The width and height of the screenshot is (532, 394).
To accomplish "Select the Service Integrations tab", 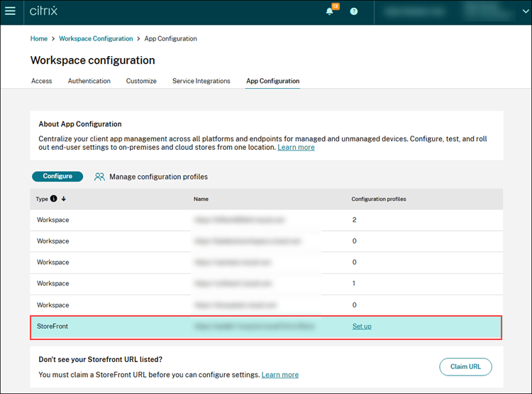I will [x=201, y=81].
